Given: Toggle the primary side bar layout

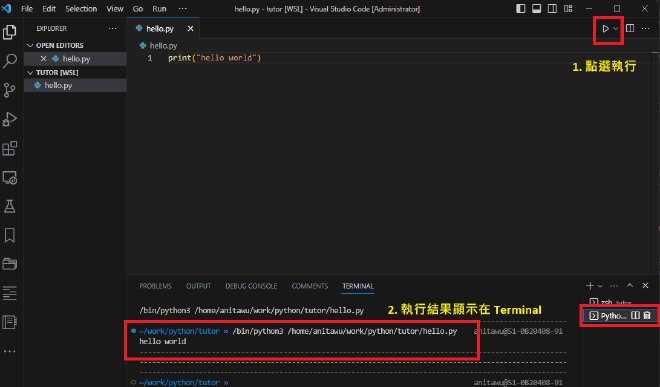Looking at the screenshot, I should (x=521, y=8).
